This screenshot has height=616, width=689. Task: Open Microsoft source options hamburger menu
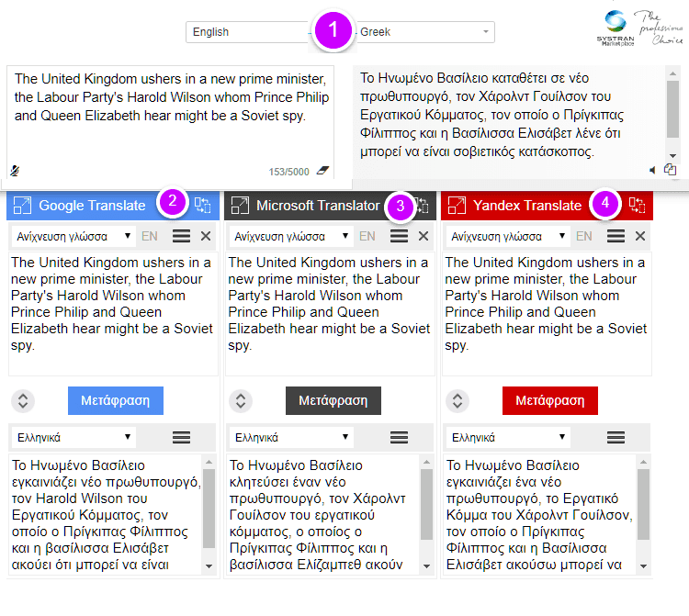click(x=399, y=236)
